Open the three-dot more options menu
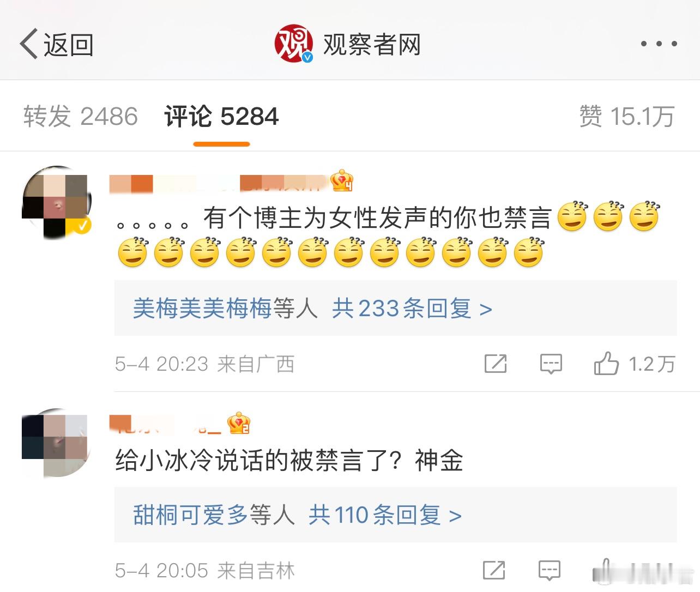Screen dimensions: 700x592 coord(659,44)
